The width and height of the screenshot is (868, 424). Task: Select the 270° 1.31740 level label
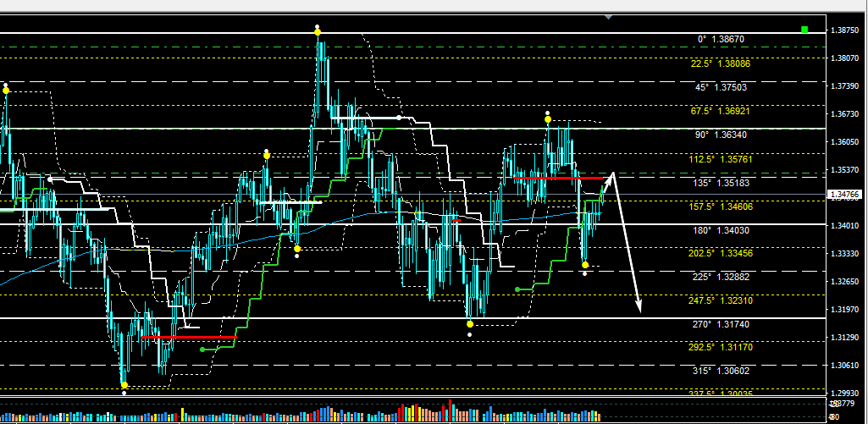pyautogui.click(x=721, y=324)
